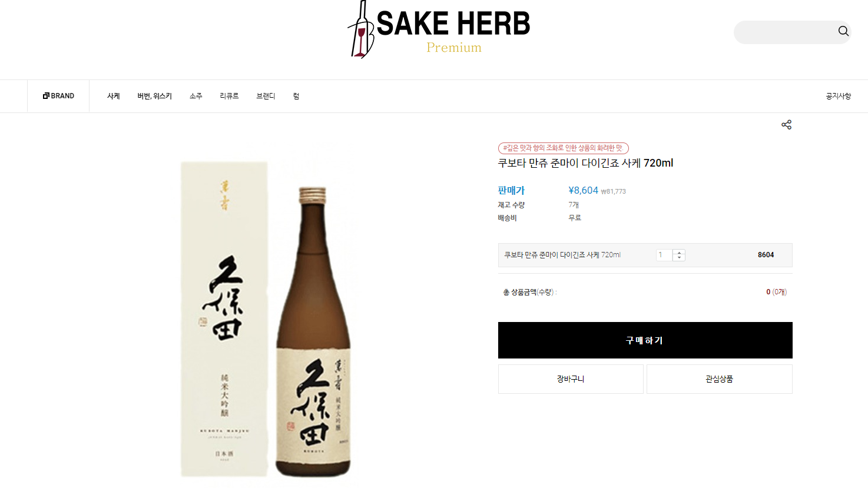Click the red hashtag description tag
The image size is (868, 488).
[564, 148]
